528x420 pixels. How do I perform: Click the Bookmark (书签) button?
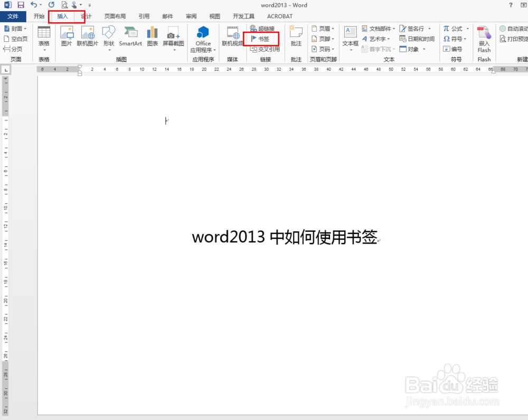click(x=260, y=39)
